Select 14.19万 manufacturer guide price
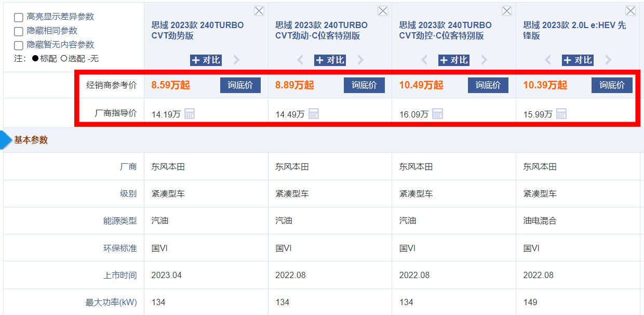Viewport: 644px width, 315px height. [x=166, y=114]
